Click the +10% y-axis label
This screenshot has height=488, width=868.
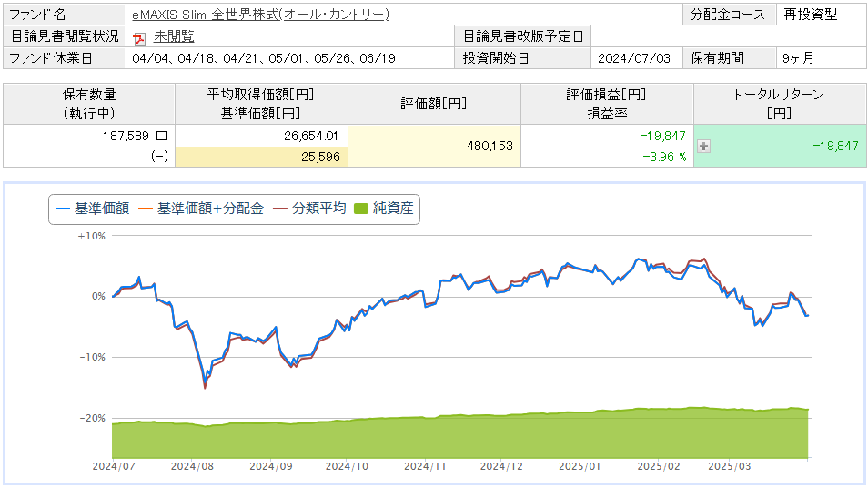[91, 236]
